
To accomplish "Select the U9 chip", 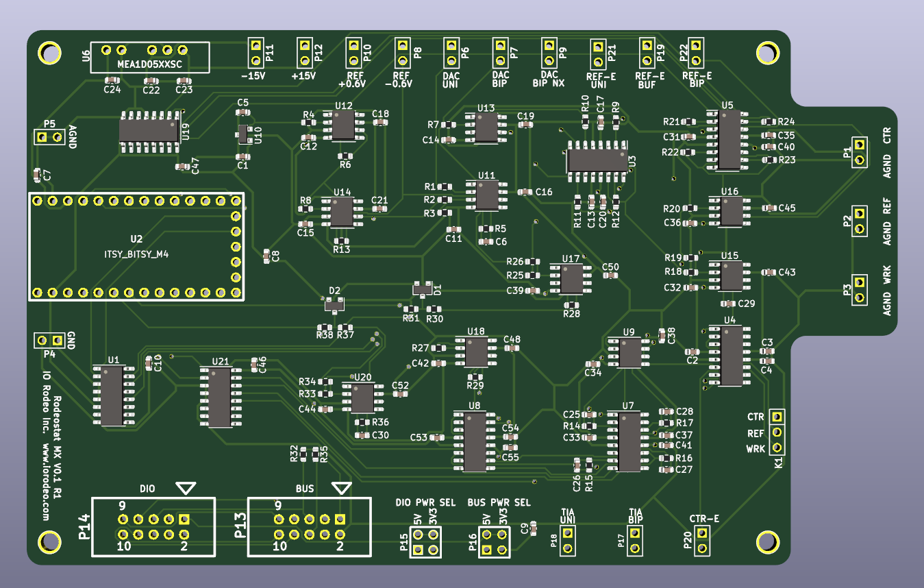I will tap(629, 352).
